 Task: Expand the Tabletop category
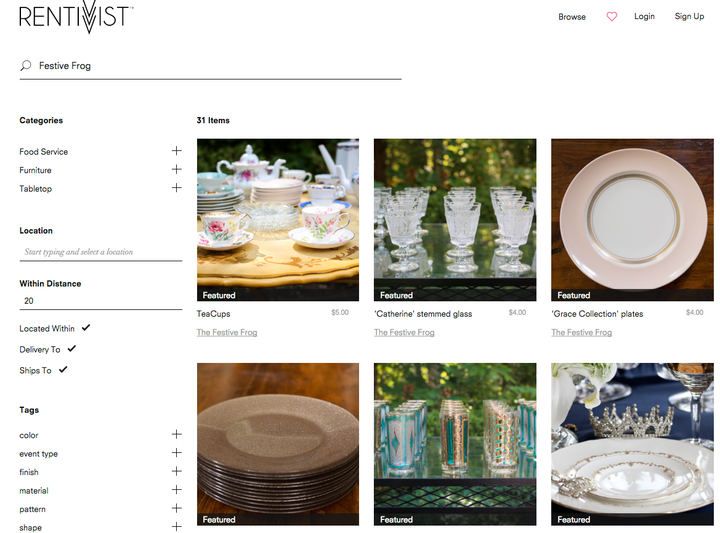pos(176,188)
